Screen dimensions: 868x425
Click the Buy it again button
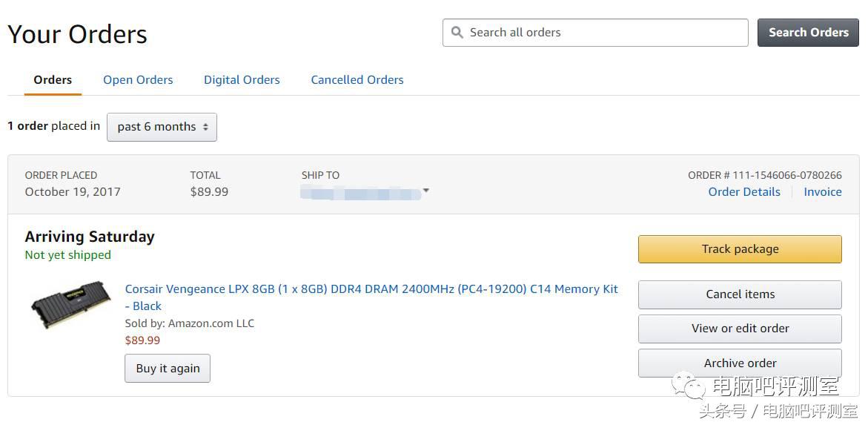pyautogui.click(x=168, y=369)
